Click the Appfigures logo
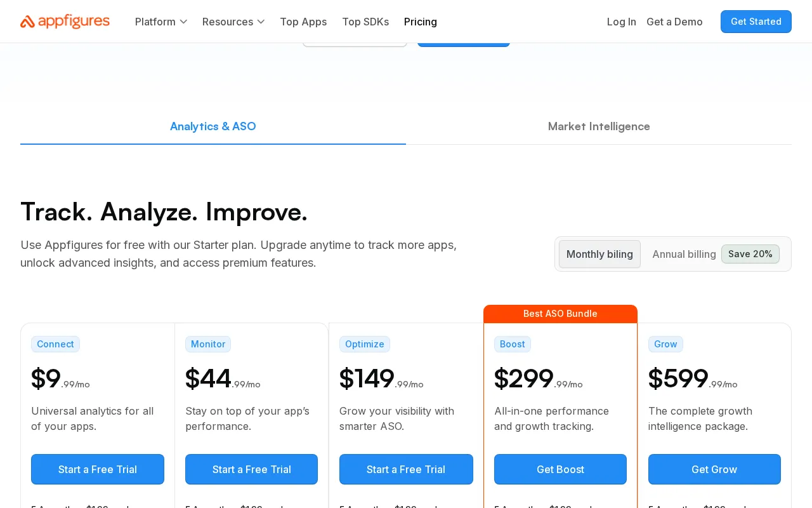Image resolution: width=812 pixels, height=508 pixels. 65,22
